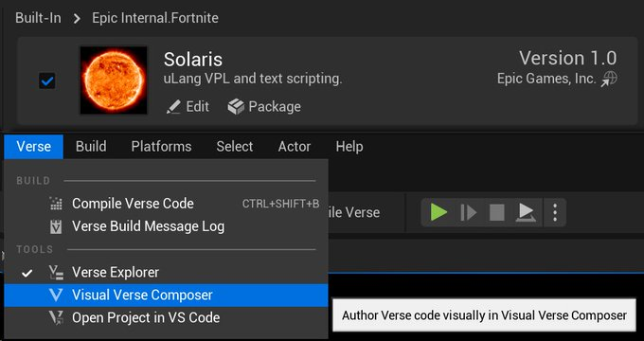The image size is (644, 341).
Task: Click the Verse Explorer checkmark
Action: coord(27,273)
